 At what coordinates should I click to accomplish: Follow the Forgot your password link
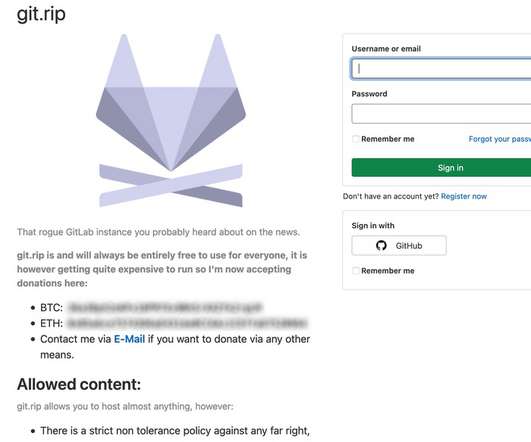tap(500, 139)
